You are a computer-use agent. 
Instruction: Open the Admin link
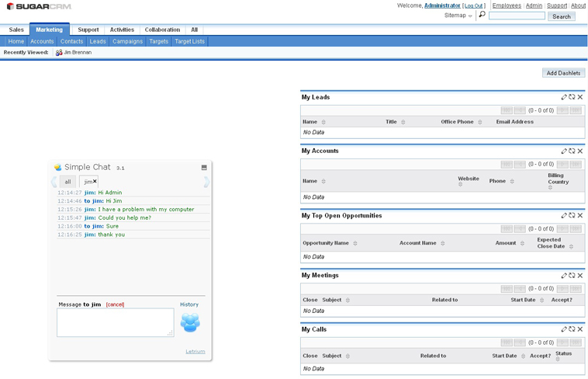pos(534,5)
